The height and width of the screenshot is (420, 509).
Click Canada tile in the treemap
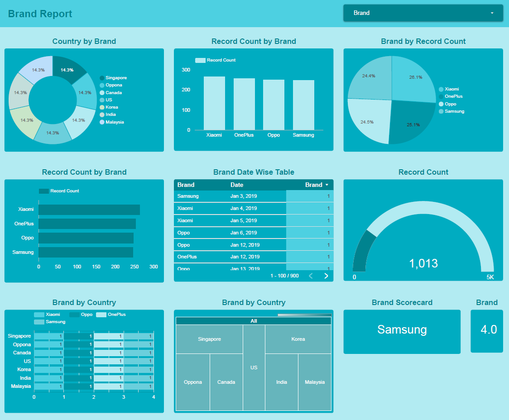click(x=226, y=382)
